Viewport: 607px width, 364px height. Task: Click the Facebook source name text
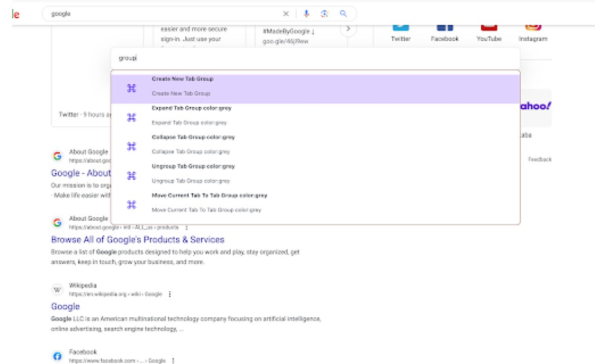(x=83, y=352)
